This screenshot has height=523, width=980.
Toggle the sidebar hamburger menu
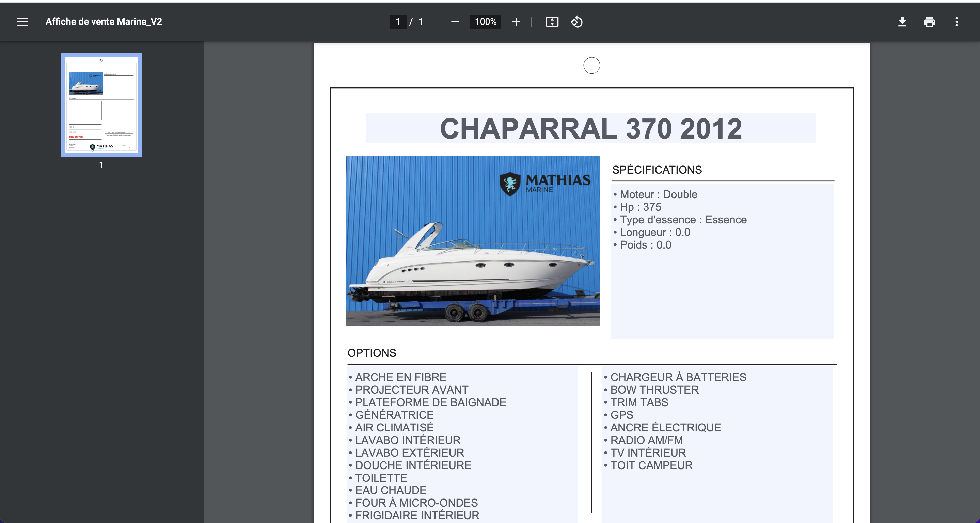pyautogui.click(x=22, y=22)
